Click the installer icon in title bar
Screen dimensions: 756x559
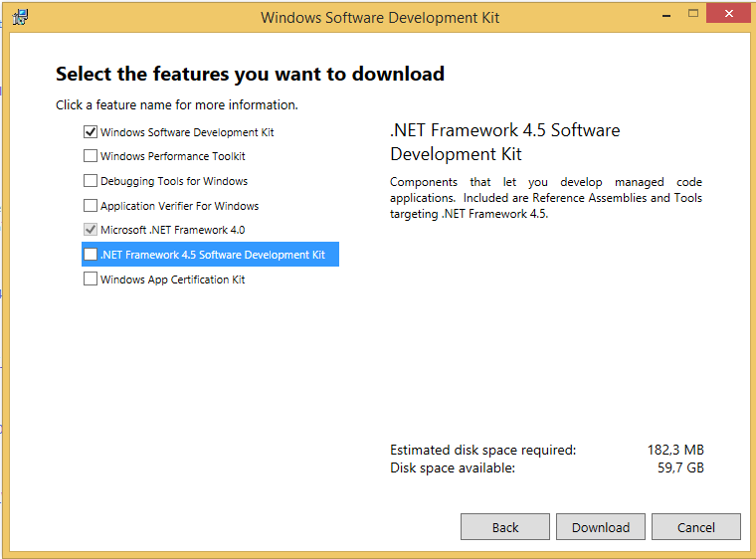(20, 17)
